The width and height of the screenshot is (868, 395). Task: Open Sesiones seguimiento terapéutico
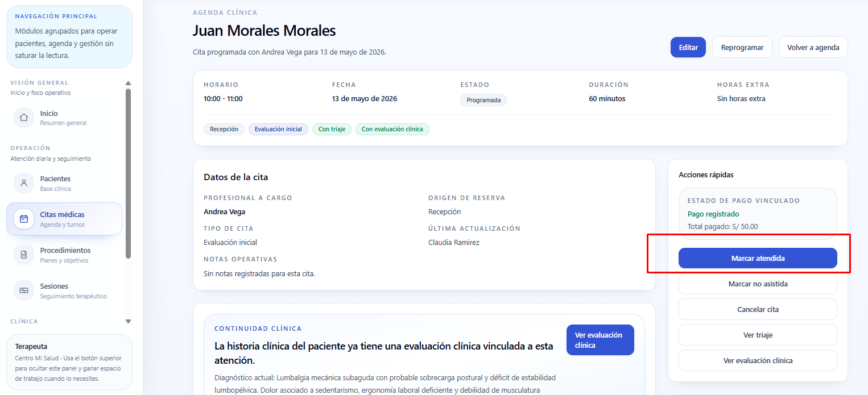(x=64, y=290)
